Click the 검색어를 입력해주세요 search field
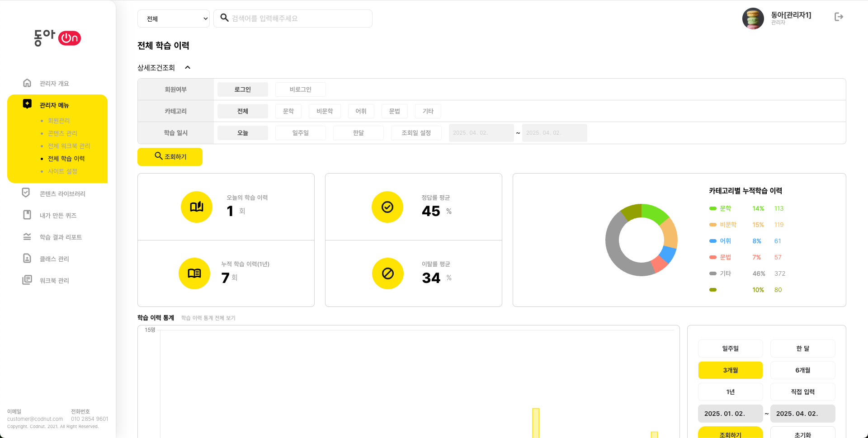The width and height of the screenshot is (868, 438). 298,19
